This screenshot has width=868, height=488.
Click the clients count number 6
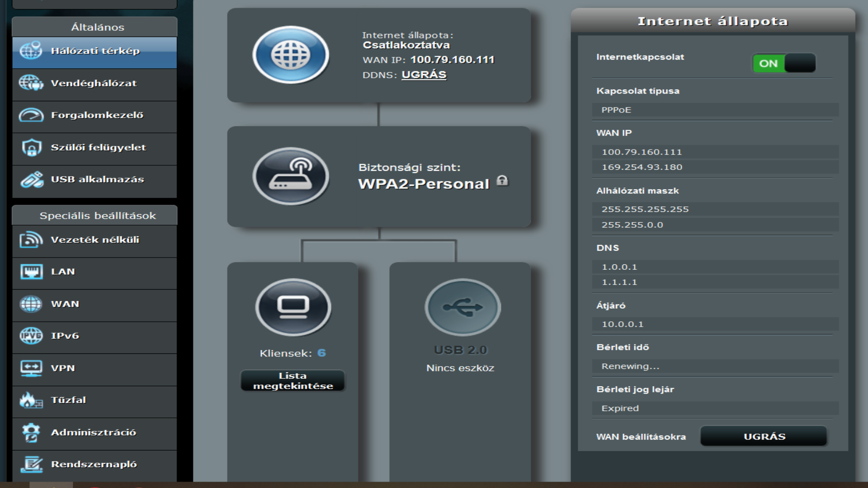[x=321, y=353]
